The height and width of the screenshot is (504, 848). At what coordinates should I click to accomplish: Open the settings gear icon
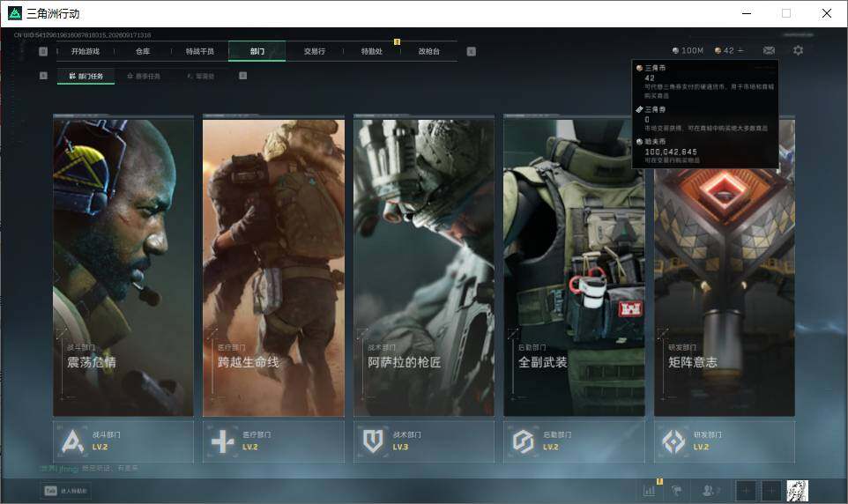point(798,50)
